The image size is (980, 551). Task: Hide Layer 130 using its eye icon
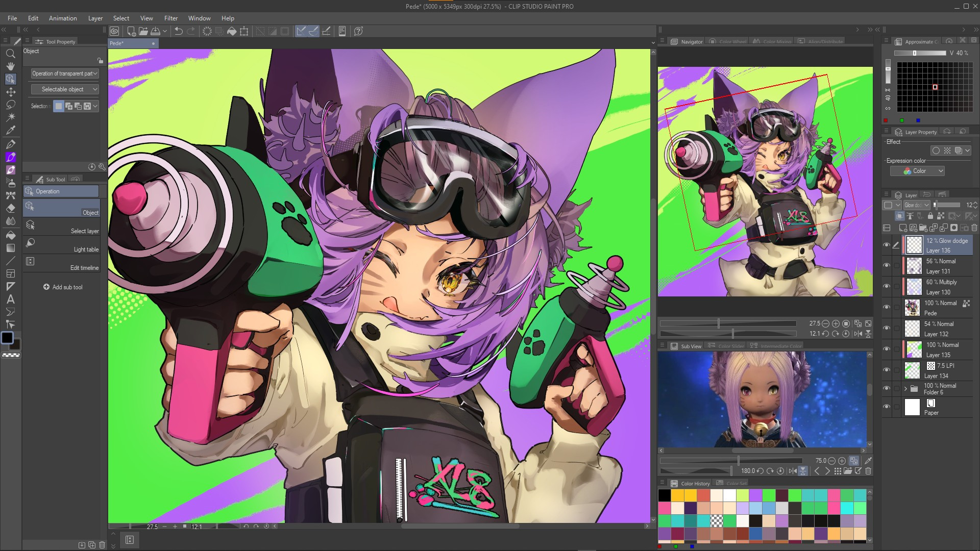(887, 286)
